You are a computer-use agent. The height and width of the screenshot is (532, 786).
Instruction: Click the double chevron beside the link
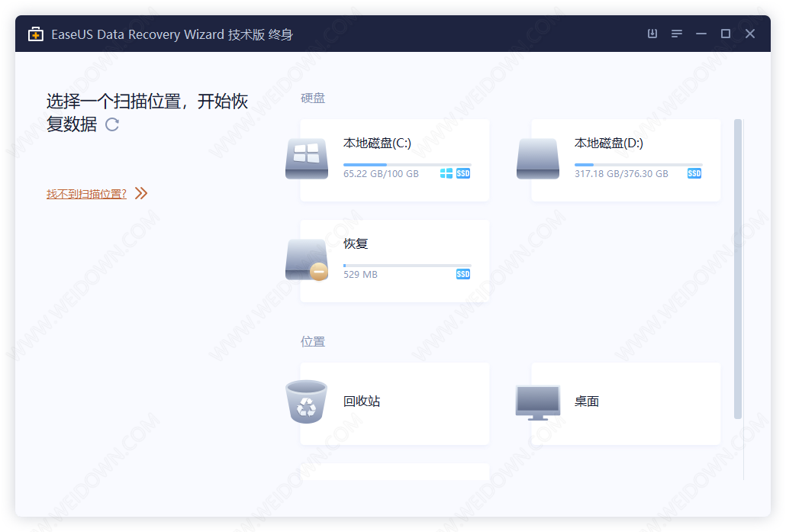pos(141,194)
